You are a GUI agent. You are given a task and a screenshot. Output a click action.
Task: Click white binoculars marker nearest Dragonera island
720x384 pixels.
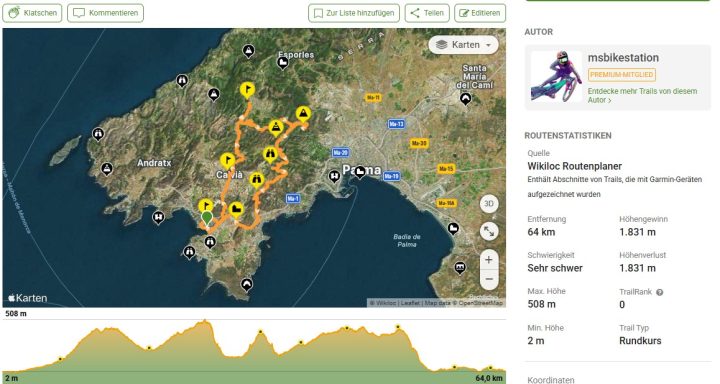pyautogui.click(x=98, y=134)
